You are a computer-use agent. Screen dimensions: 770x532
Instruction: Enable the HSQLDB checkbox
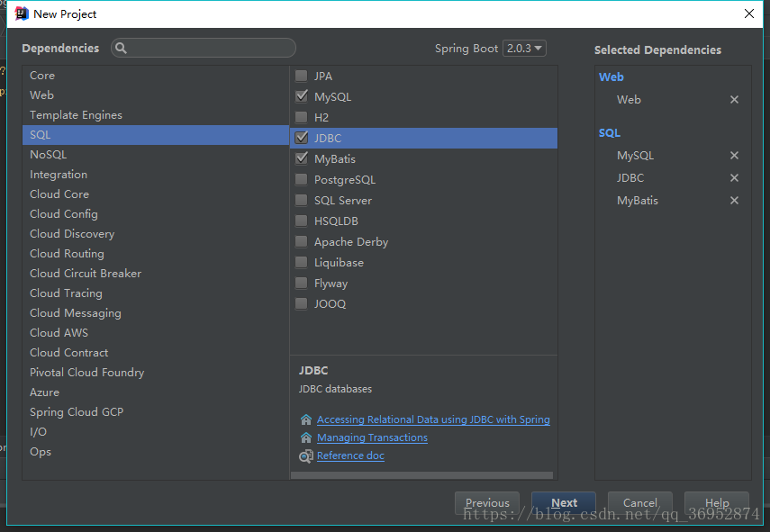point(301,221)
